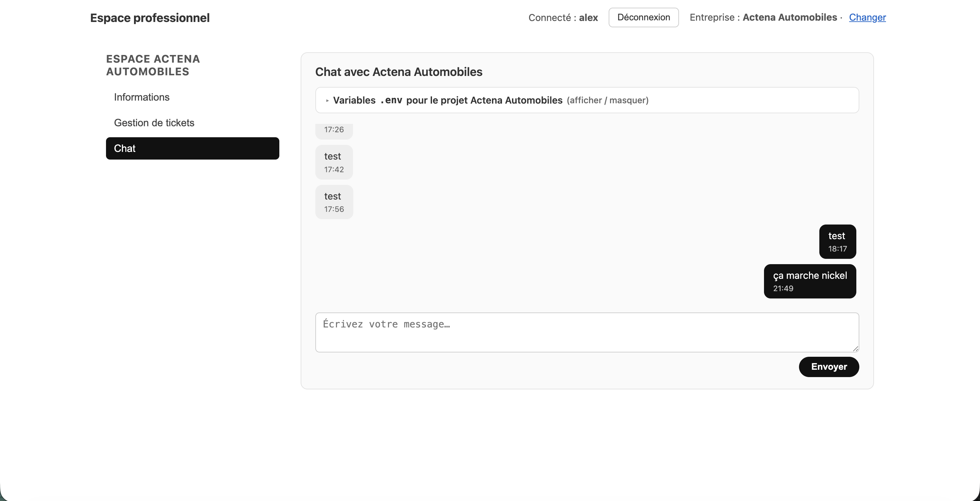Click the Chat avec Actena Automobiles heading
Image resolution: width=980 pixels, height=501 pixels.
click(x=398, y=72)
